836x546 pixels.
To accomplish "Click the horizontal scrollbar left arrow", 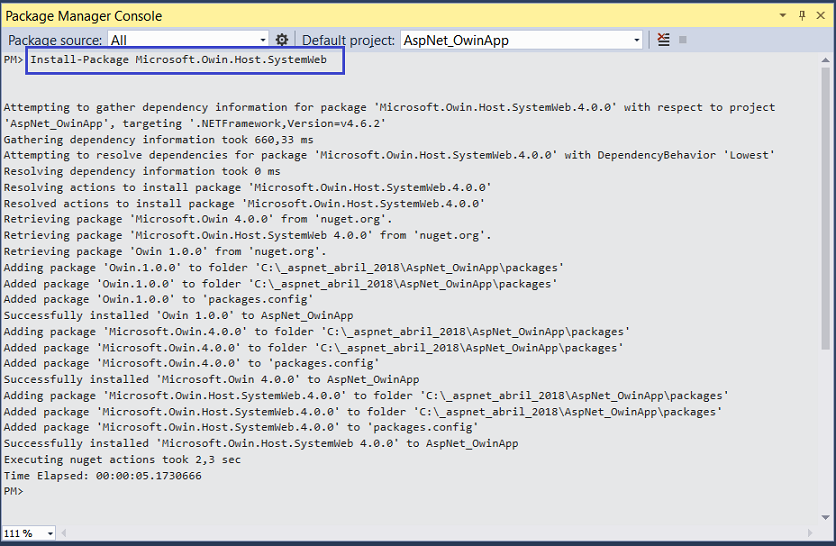I will click(64, 533).
